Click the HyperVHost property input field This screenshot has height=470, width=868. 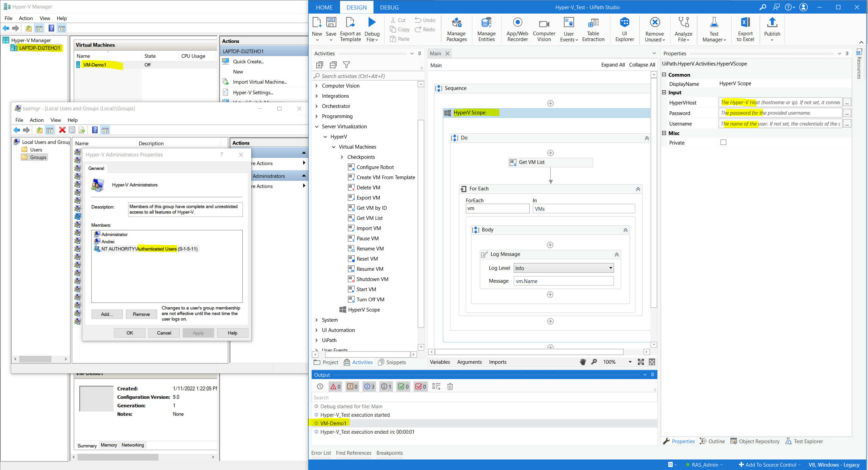click(781, 102)
